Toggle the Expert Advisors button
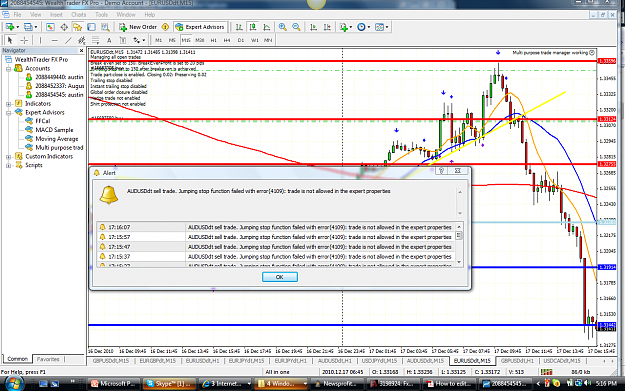625x391 pixels. coord(200,27)
